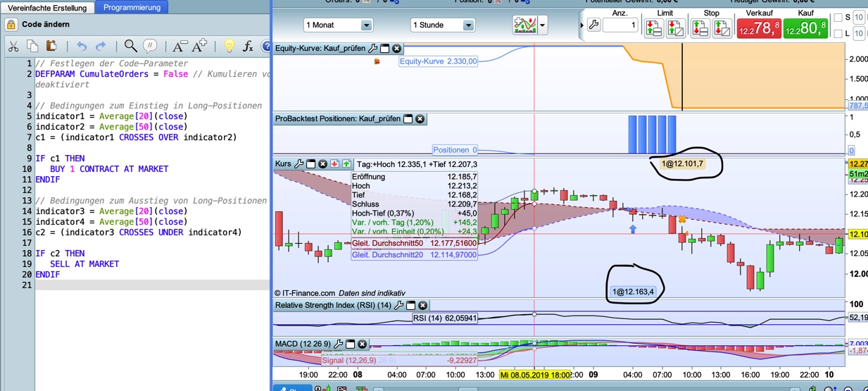This screenshot has width=868, height=391.
Task: Click the © IT-Finance.com link
Action: click(305, 292)
